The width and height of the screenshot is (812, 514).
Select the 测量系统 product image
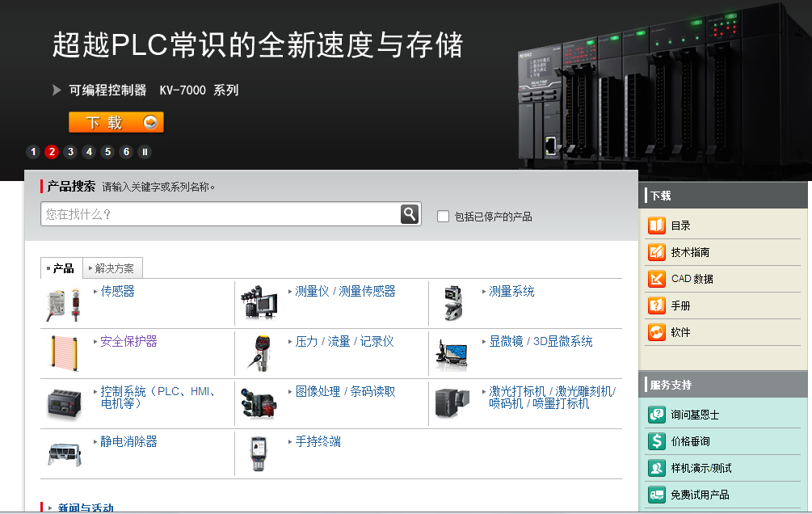coord(453,302)
